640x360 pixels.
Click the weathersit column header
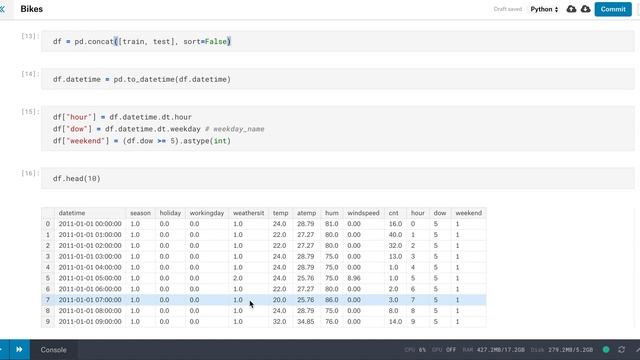(x=249, y=213)
